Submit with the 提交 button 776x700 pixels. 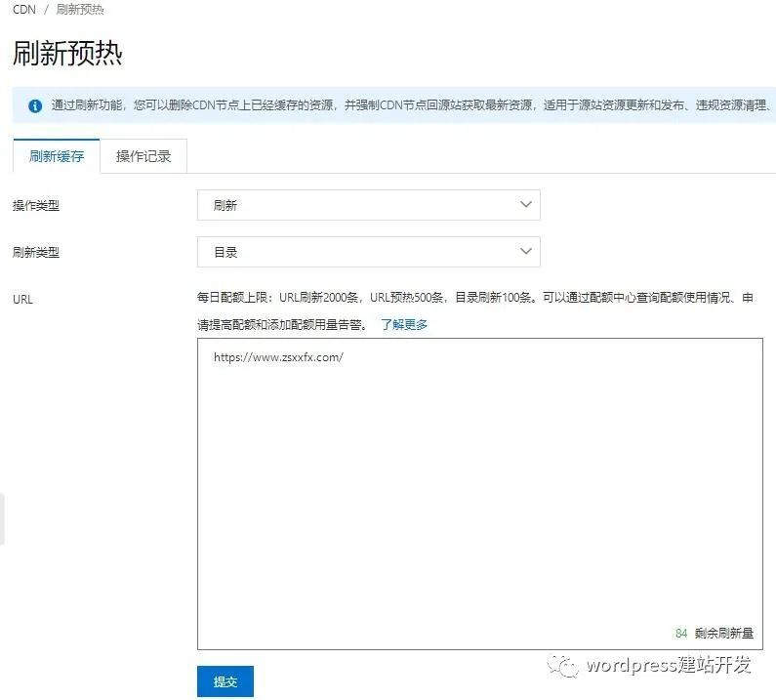click(x=225, y=681)
